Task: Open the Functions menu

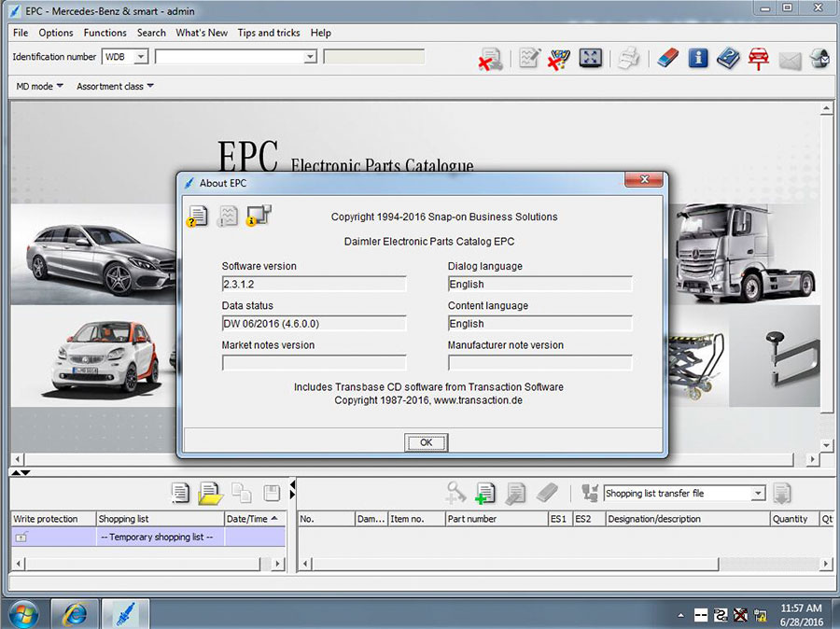Action: tap(105, 33)
